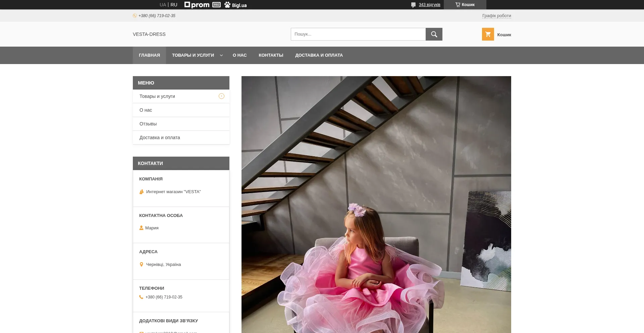Click the orange phone icon under Телефони
644x333 pixels.
point(141,297)
